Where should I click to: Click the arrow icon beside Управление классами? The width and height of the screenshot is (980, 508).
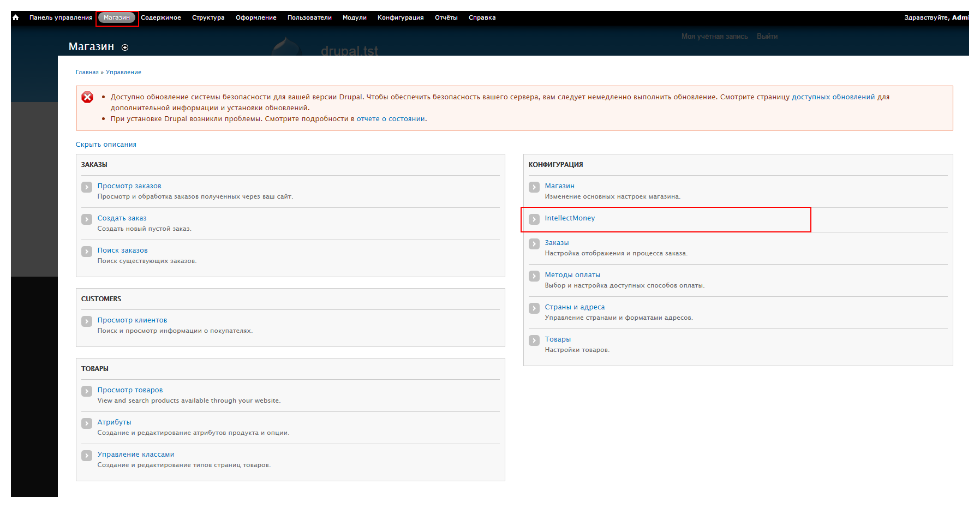87,456
